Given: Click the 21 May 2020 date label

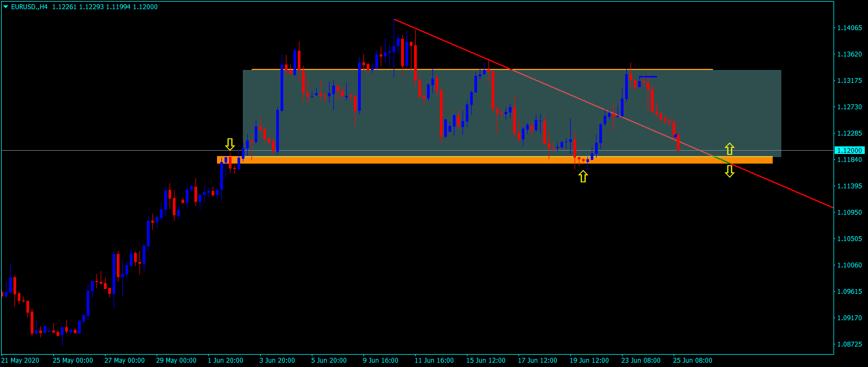Looking at the screenshot, I should 20,361.
